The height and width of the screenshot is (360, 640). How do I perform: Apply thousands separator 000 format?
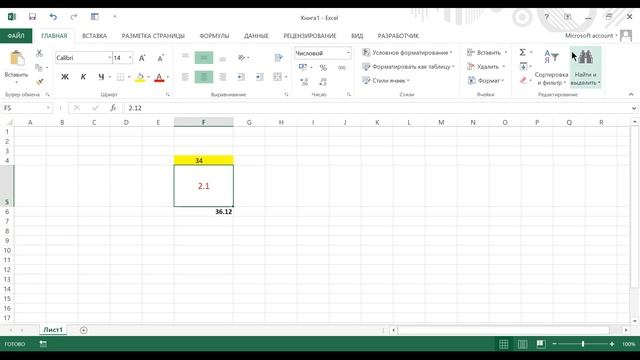tap(342, 67)
